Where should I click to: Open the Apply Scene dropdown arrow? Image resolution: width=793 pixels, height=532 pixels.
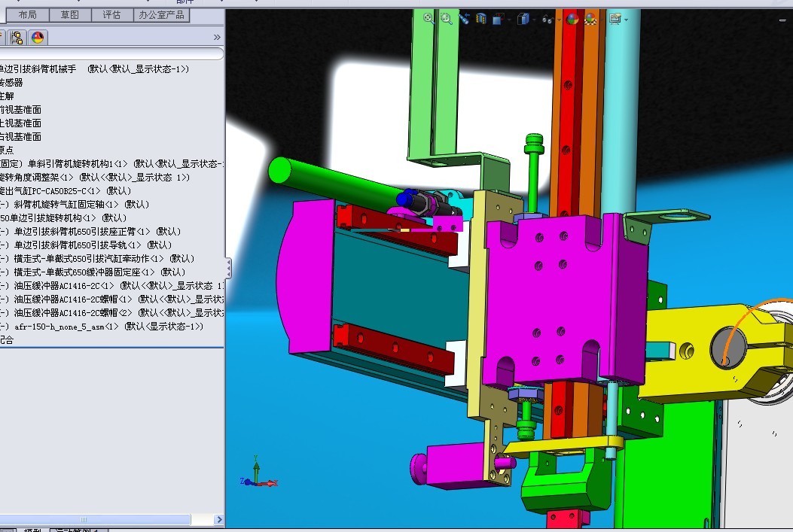pyautogui.click(x=601, y=20)
